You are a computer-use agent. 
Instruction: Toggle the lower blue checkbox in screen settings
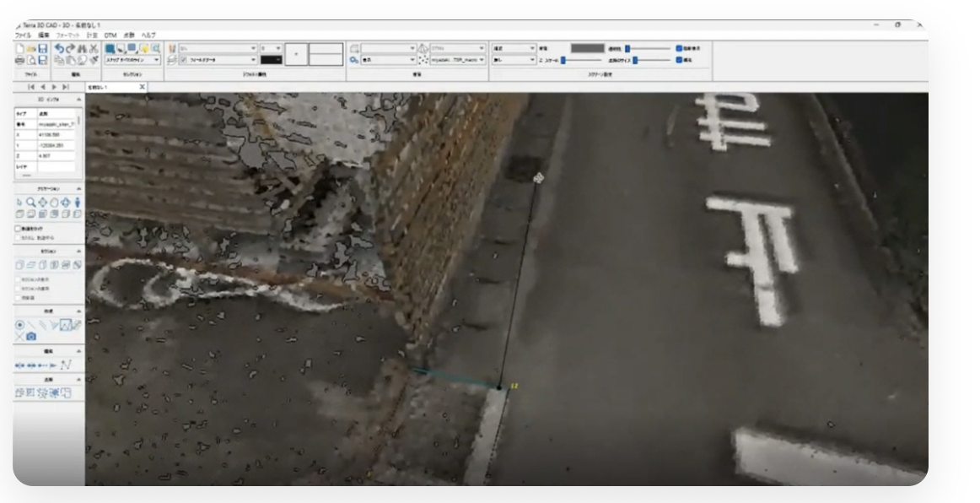pyautogui.click(x=680, y=60)
